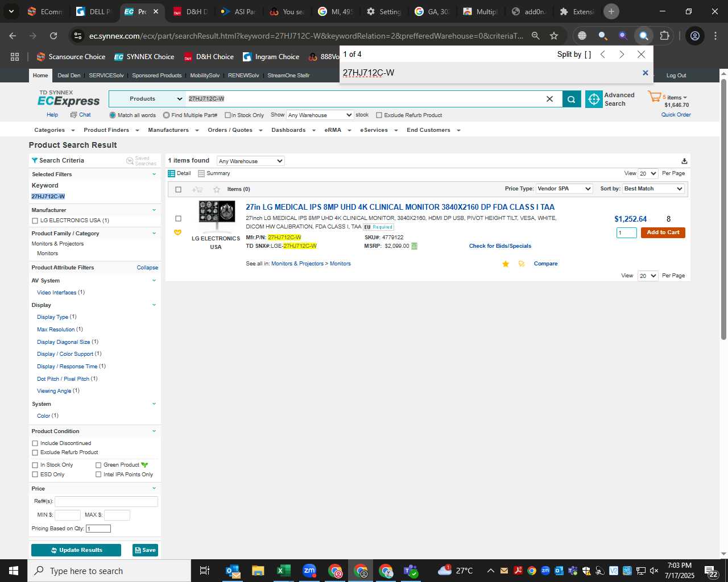
Task: Open the shopping cart icon
Action: 654,97
